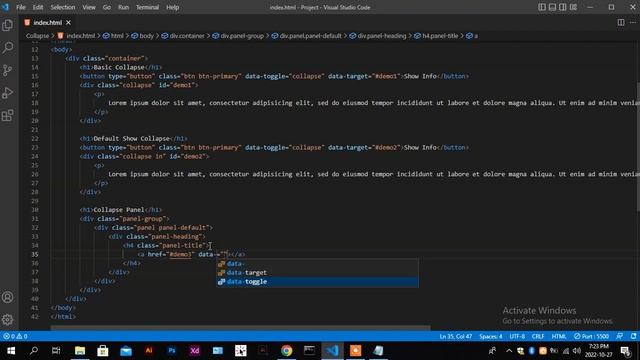Open the Extensions view
Image resolution: width=640 pixels, height=360 pixels.
(x=7, y=115)
